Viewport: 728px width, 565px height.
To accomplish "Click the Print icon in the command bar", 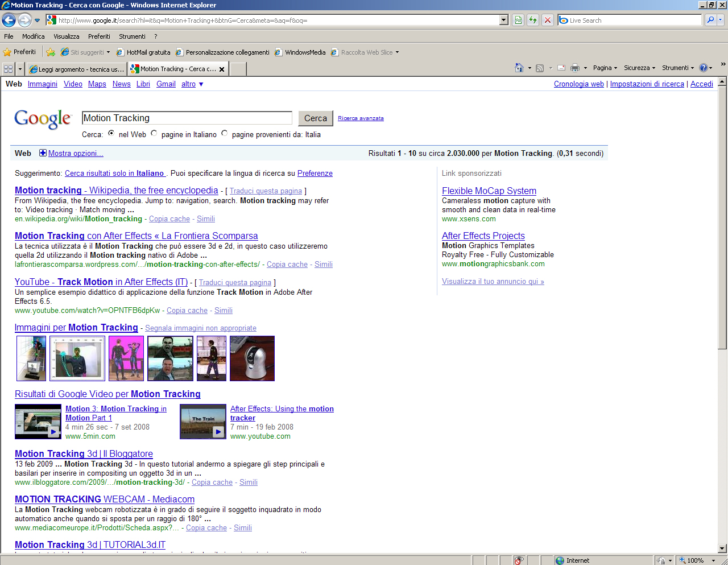I will click(x=575, y=68).
